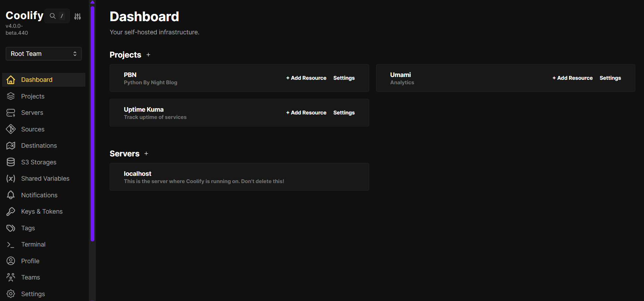
Task: Open Destinations menu item
Action: click(44, 146)
